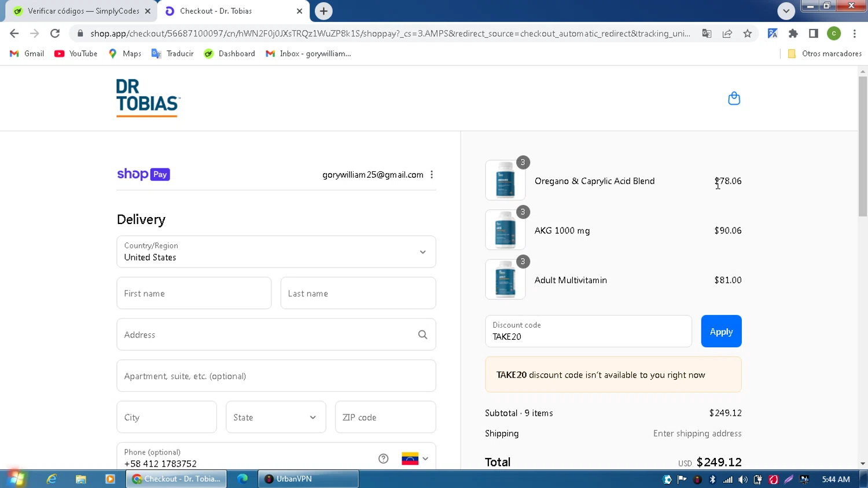Click the phone help question mark icon
This screenshot has height=488, width=868.
(383, 458)
